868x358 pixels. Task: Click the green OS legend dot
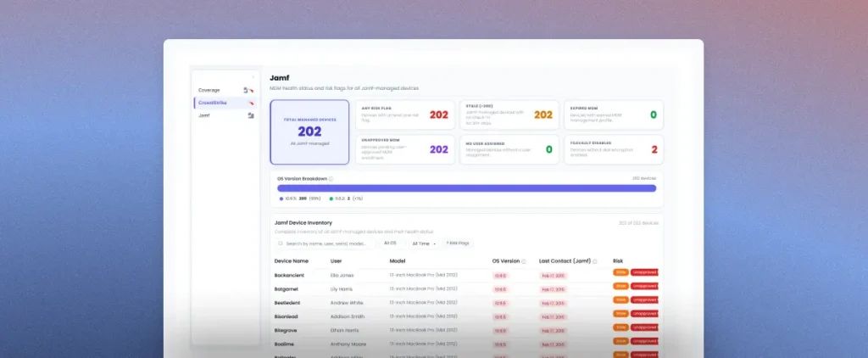click(x=331, y=199)
